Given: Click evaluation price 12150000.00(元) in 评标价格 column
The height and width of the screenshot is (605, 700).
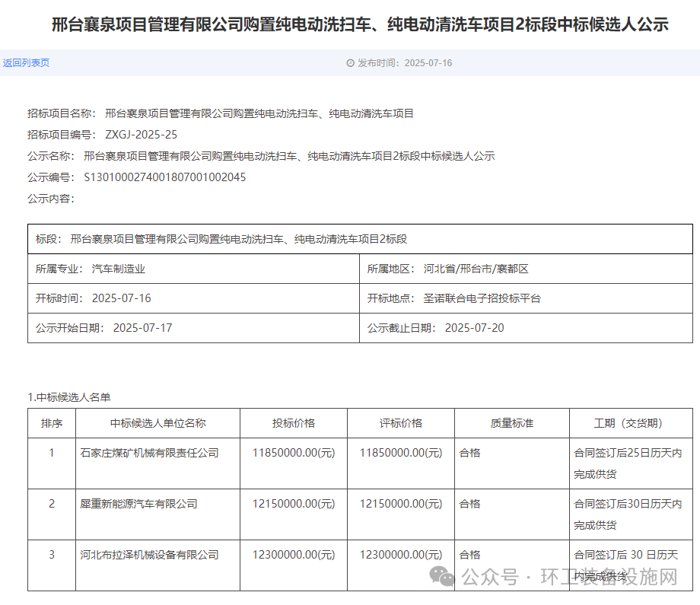Looking at the screenshot, I should pos(401,504).
